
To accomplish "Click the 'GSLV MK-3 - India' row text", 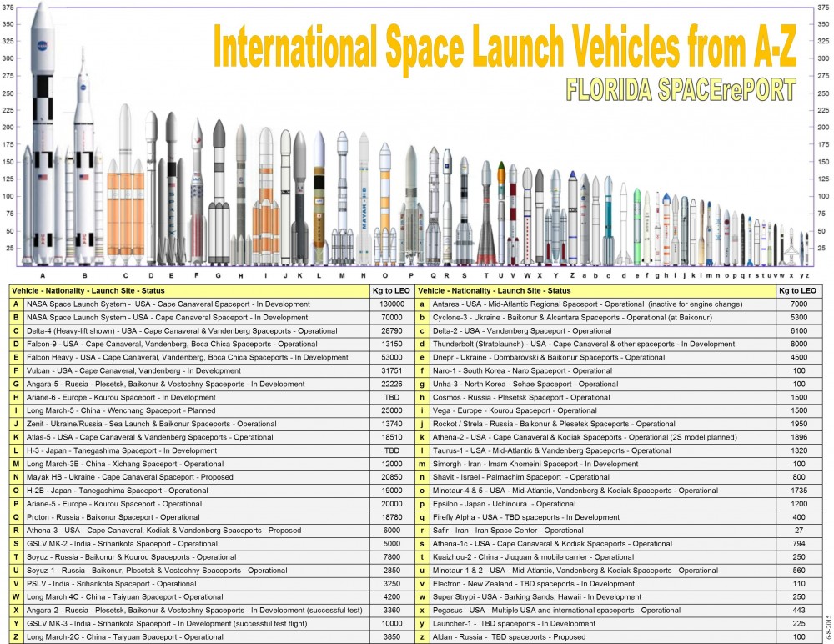I will pos(167,623).
